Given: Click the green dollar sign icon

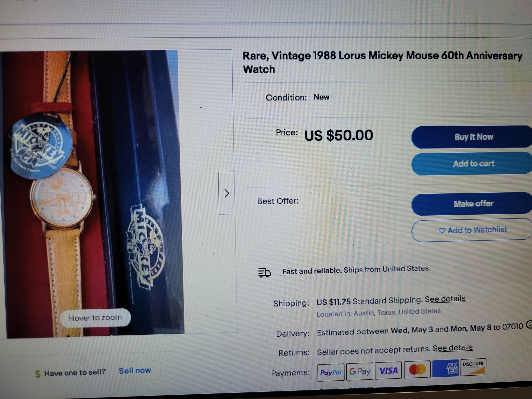Looking at the screenshot, I should tap(38, 374).
